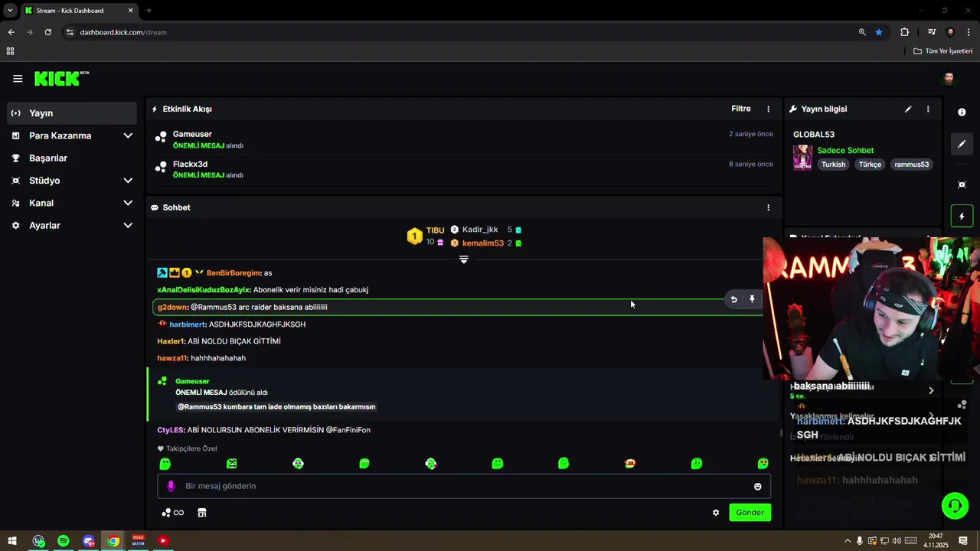Reply to g2down's message with arrow icon
Image resolution: width=980 pixels, height=551 pixels.
point(733,299)
